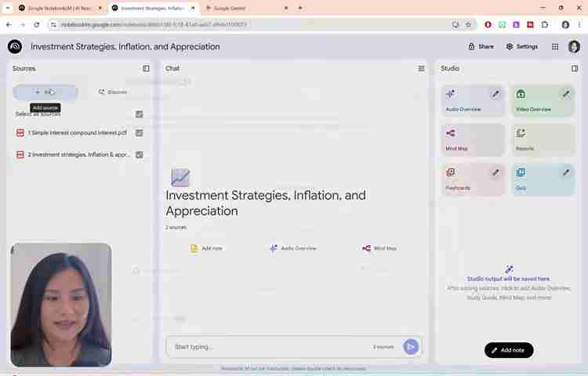Open browser extensions puzzle icon
The width and height of the screenshot is (588, 376).
pos(545,25)
